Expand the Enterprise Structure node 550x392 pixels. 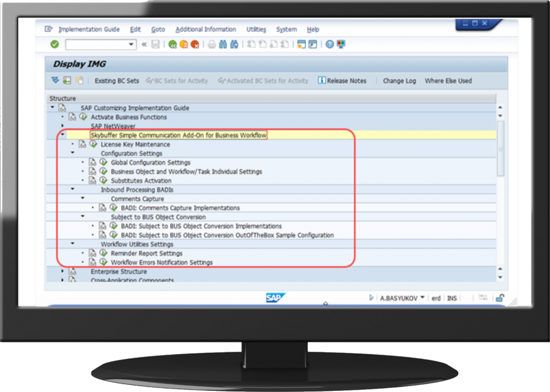[62, 271]
